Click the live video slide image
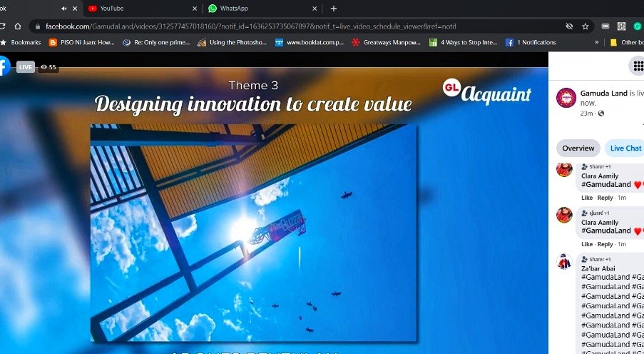Viewport: 644px width, 354px height. pyautogui.click(x=253, y=233)
